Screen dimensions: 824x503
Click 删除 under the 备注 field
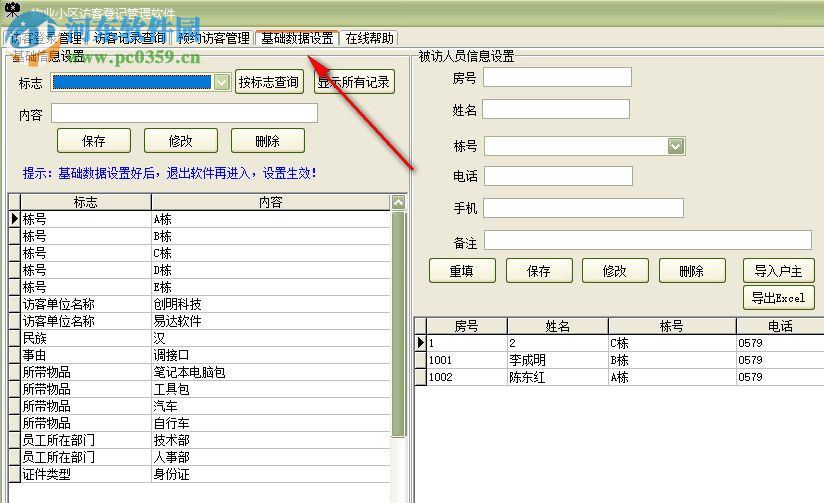tap(692, 271)
